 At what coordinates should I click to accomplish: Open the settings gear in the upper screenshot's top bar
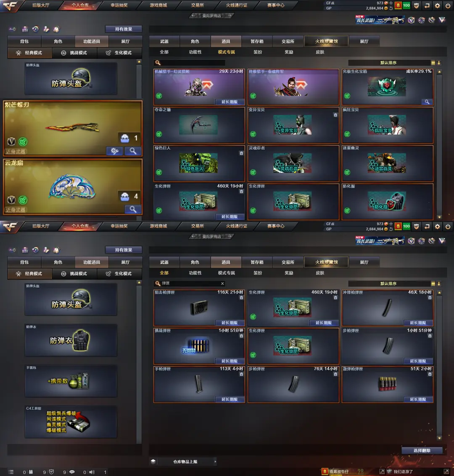click(437, 5)
